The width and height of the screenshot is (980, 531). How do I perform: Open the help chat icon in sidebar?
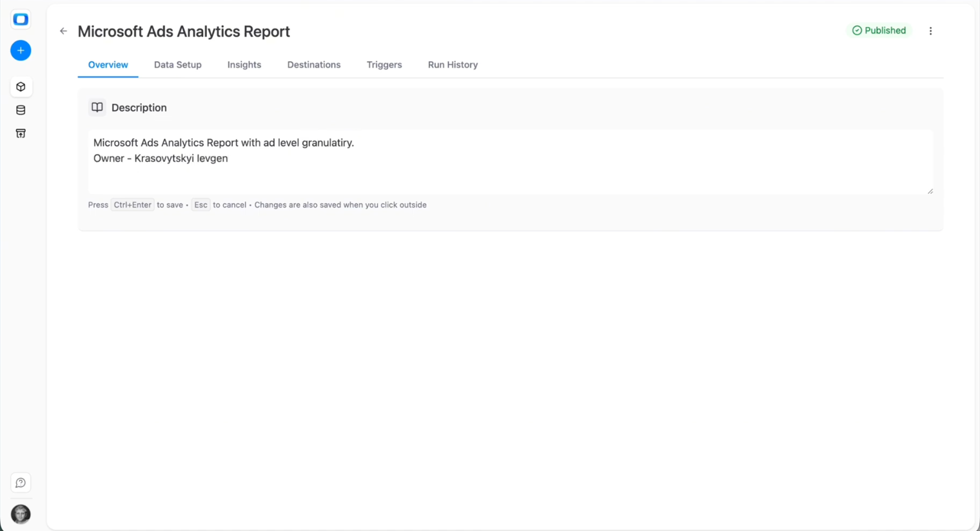[x=21, y=483]
